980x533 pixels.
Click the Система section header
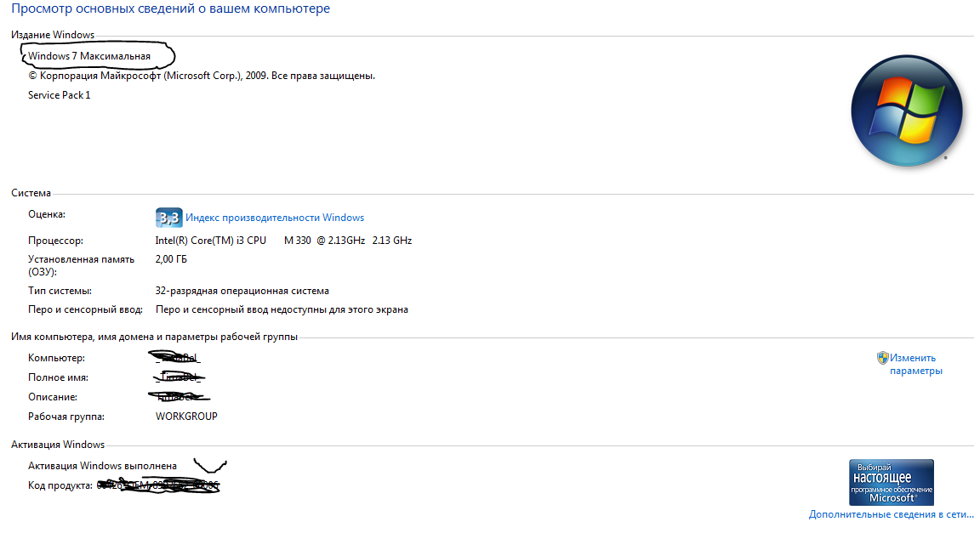tap(31, 193)
